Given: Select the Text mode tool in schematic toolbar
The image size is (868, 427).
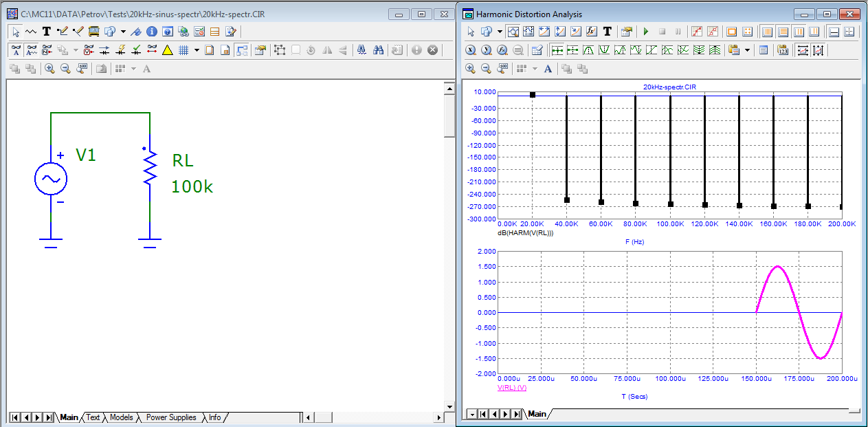Looking at the screenshot, I should (x=46, y=32).
